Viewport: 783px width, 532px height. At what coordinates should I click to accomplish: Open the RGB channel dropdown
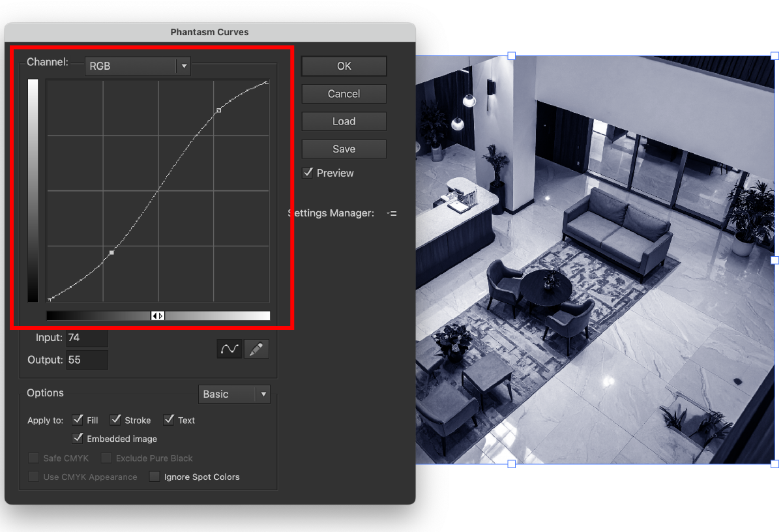[x=138, y=66]
